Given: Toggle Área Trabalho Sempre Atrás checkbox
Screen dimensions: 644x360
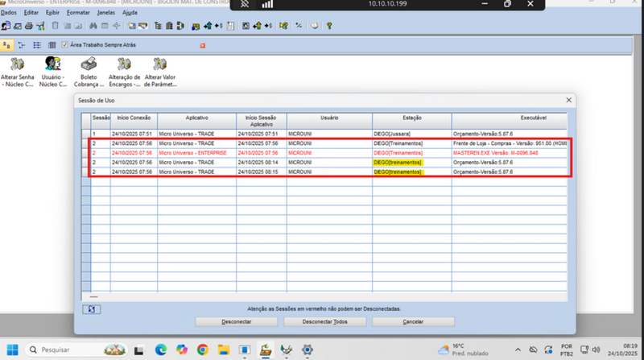Looking at the screenshot, I should 65,44.
